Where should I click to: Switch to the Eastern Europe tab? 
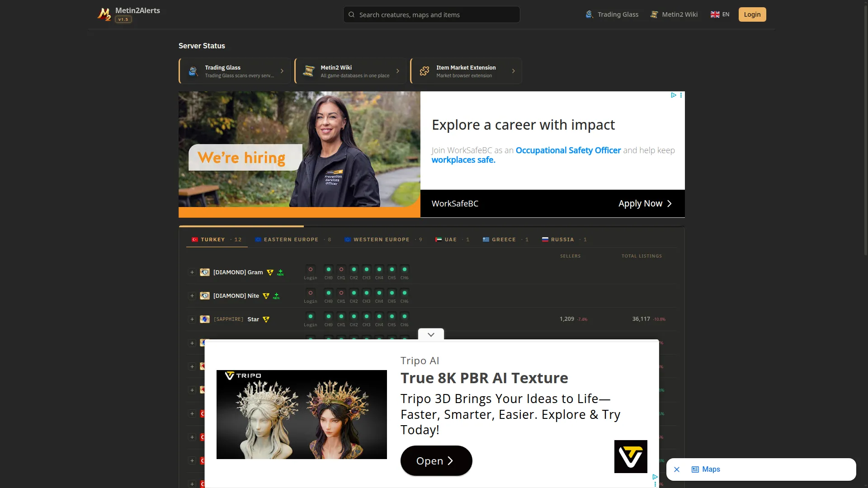point(293,239)
